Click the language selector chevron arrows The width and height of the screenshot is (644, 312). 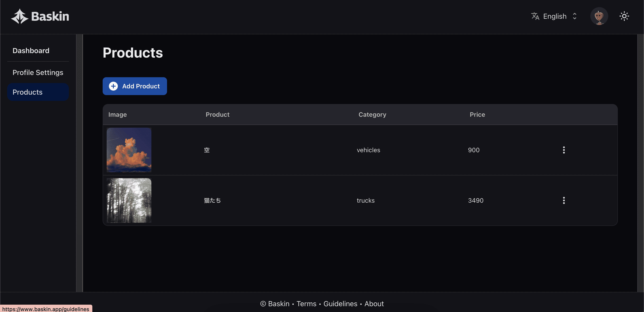pyautogui.click(x=575, y=16)
